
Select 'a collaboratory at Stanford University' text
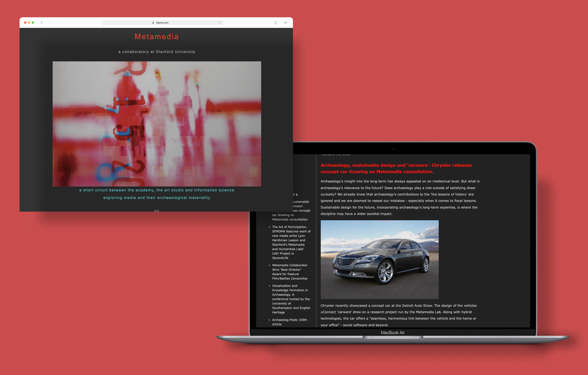pos(156,52)
